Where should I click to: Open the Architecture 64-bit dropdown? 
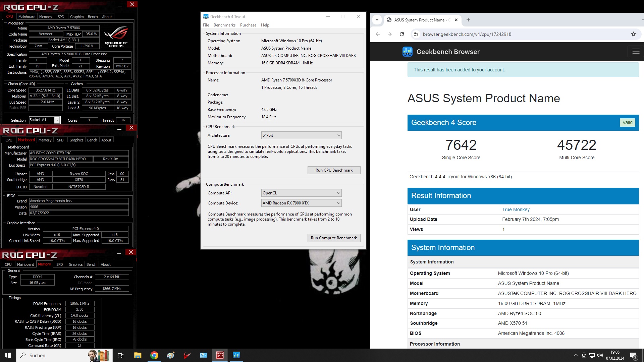[301, 135]
